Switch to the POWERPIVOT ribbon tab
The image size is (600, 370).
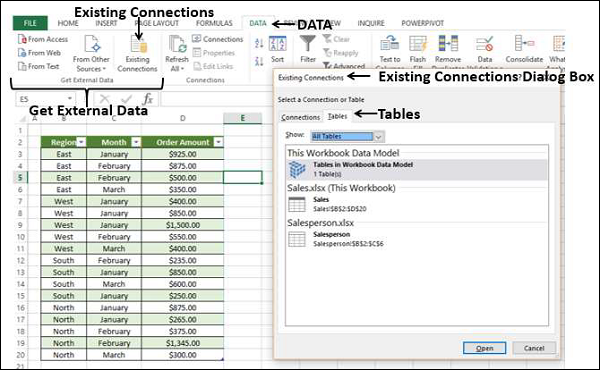[422, 23]
